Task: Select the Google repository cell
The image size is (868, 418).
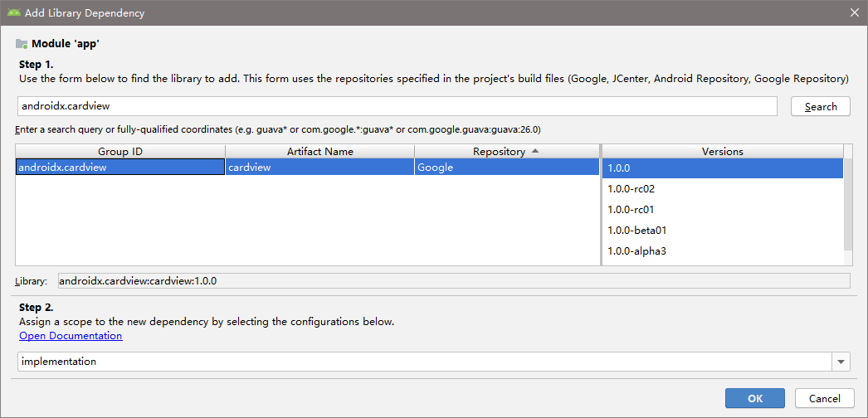Action: tap(506, 167)
